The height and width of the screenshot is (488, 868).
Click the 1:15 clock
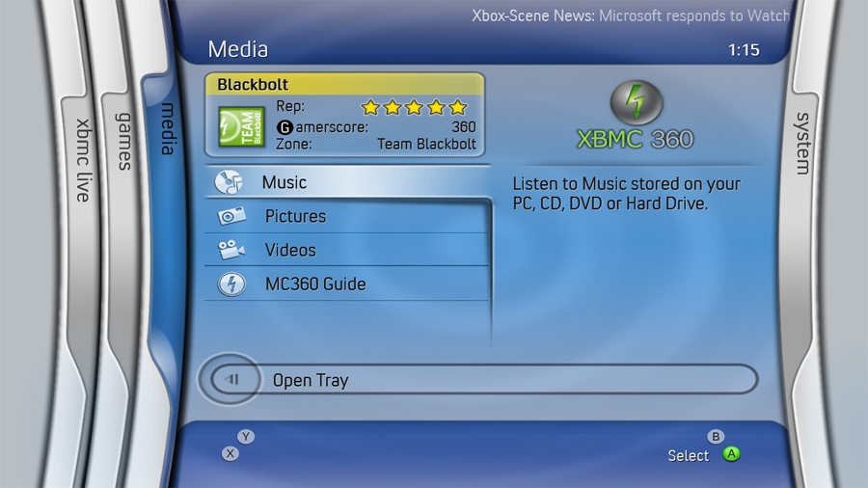(x=744, y=50)
